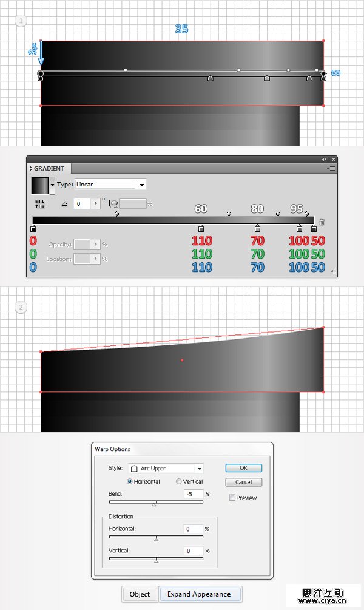Open the Gradient panel flyout menu
The image size is (364, 610).
(x=331, y=168)
